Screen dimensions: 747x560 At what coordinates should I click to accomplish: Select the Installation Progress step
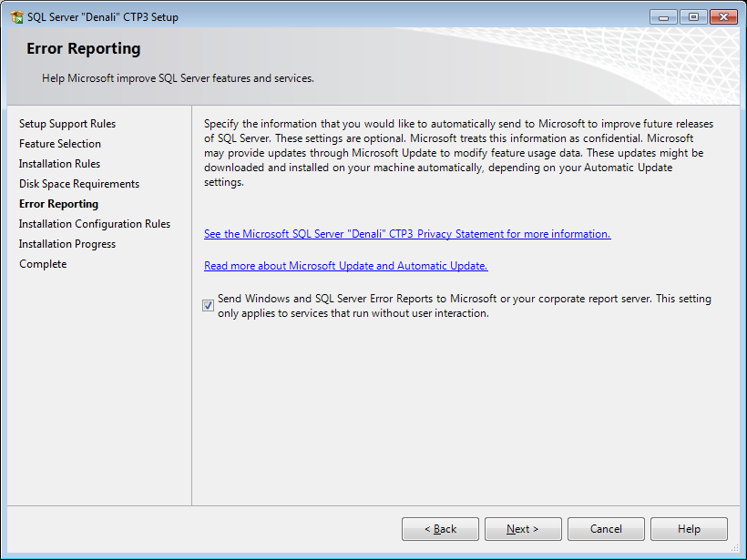click(67, 244)
